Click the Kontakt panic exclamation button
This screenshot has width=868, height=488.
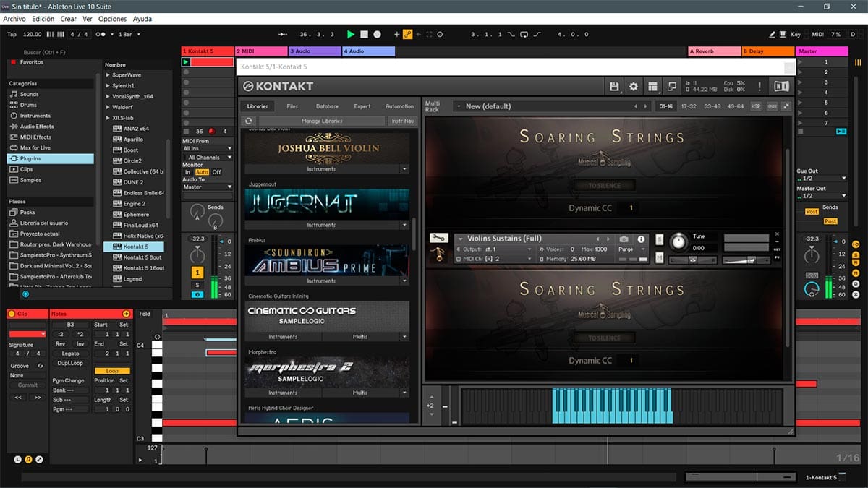pyautogui.click(x=759, y=86)
